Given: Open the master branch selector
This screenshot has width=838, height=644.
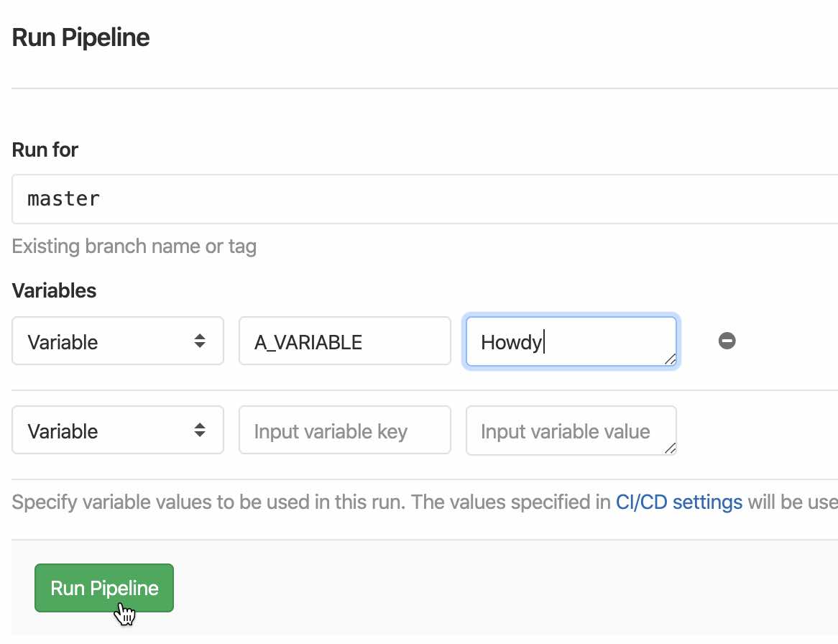Looking at the screenshot, I should [x=424, y=199].
